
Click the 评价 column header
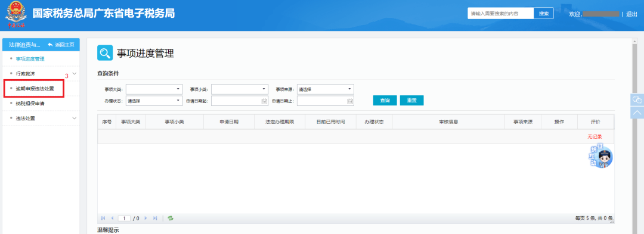click(596, 121)
